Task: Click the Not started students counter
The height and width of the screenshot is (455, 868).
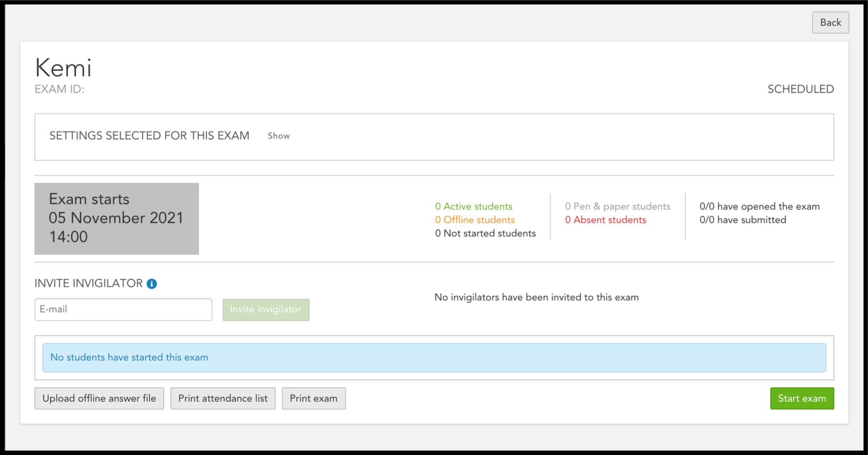Action: pos(485,233)
